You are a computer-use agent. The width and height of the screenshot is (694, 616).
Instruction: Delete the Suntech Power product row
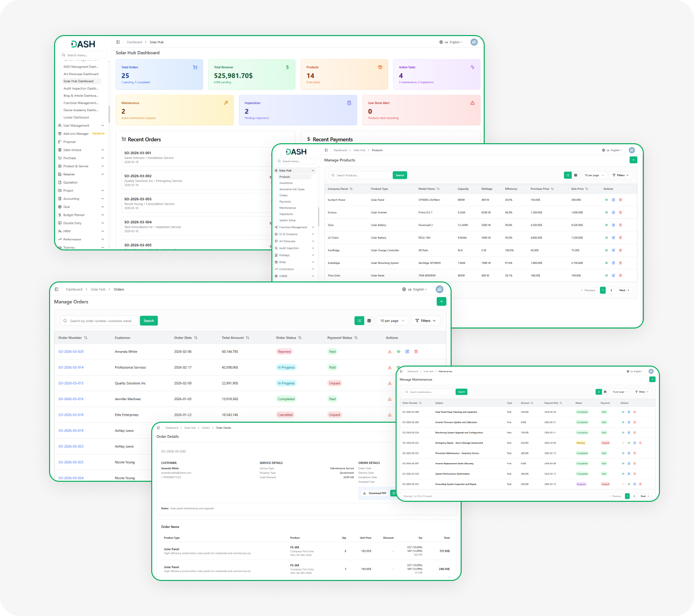[620, 200]
